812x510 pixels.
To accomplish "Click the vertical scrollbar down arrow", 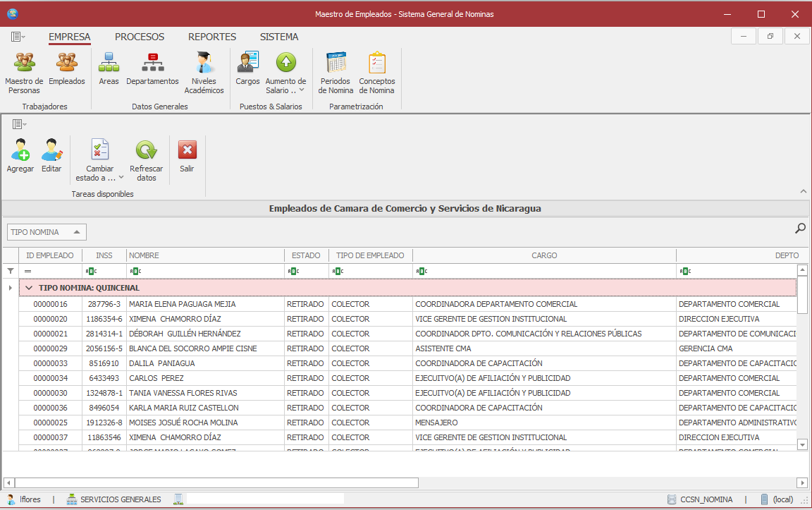I will pyautogui.click(x=802, y=444).
